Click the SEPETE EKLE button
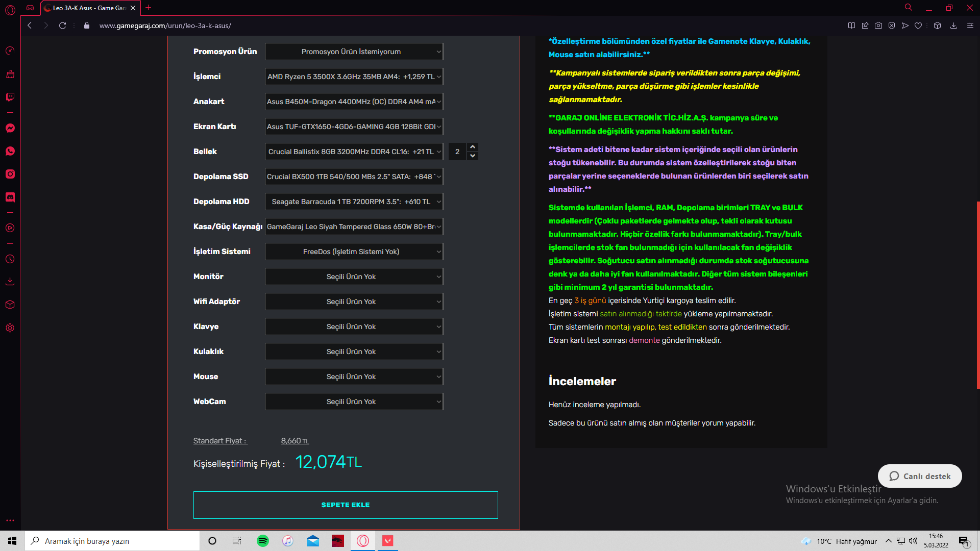This screenshot has width=980, height=551. [x=346, y=505]
